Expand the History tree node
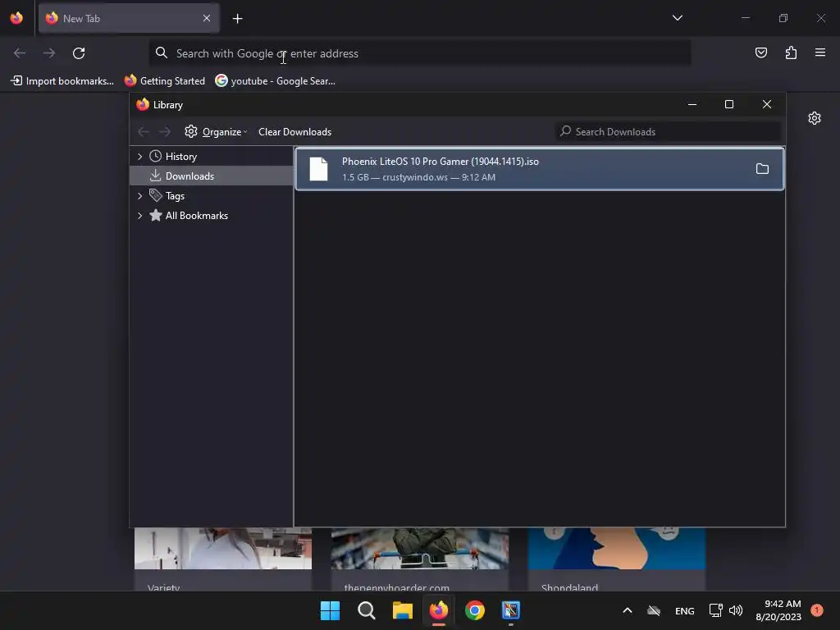This screenshot has height=630, width=840. coord(139,157)
